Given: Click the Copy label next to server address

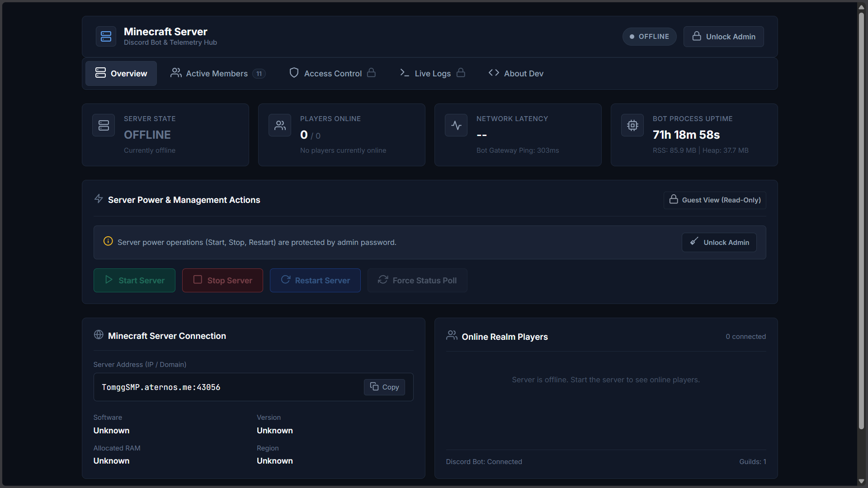Looking at the screenshot, I should [391, 387].
